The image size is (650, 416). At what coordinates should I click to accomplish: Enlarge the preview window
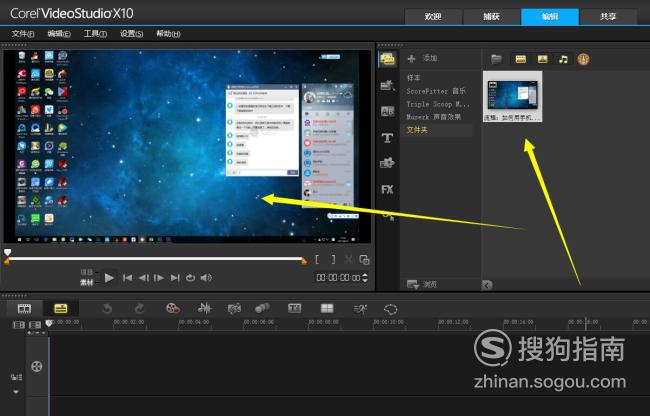364,260
